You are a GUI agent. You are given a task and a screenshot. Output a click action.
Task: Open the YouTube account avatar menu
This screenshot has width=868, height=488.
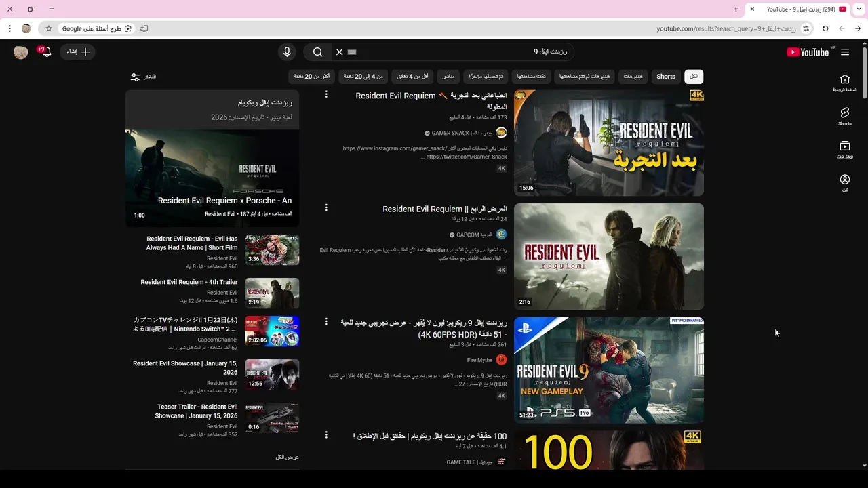(x=21, y=52)
